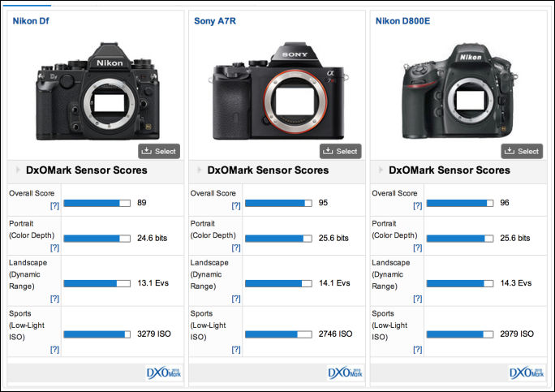
Task: Open the Sony A7R title link
Action: [215, 21]
